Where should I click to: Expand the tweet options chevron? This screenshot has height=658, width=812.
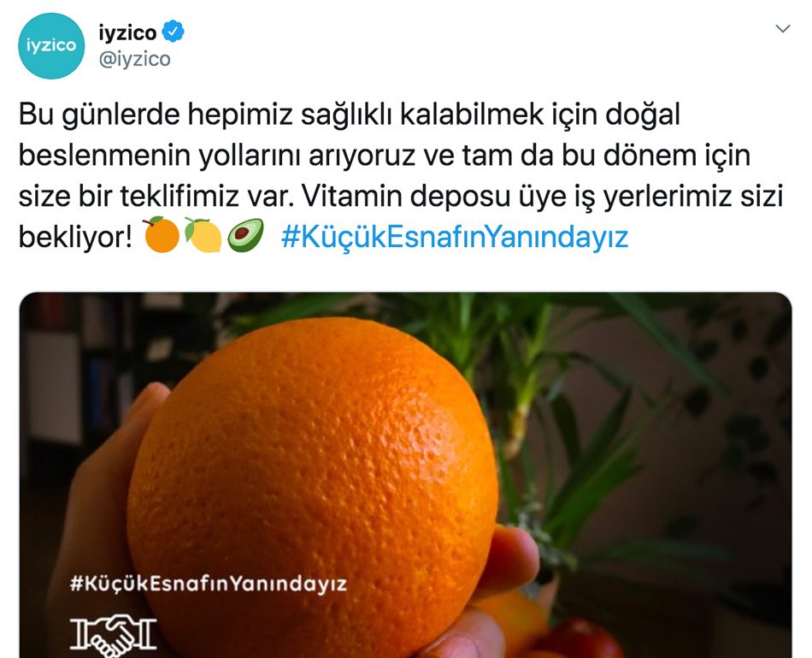pyautogui.click(x=782, y=28)
